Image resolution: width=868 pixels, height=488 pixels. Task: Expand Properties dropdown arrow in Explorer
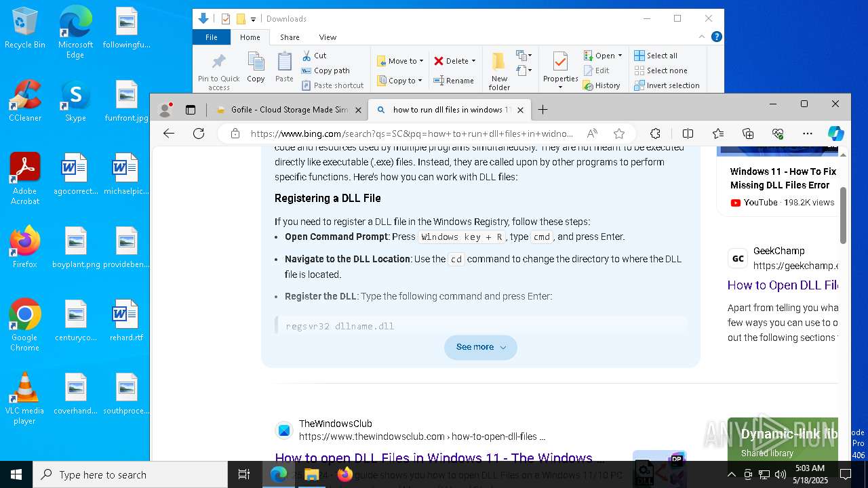[560, 87]
